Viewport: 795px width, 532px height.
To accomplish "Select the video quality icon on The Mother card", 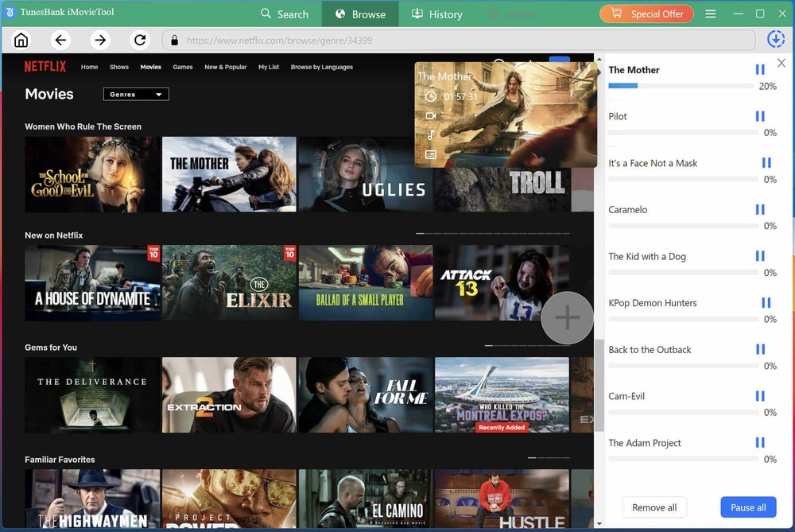I will click(x=431, y=116).
